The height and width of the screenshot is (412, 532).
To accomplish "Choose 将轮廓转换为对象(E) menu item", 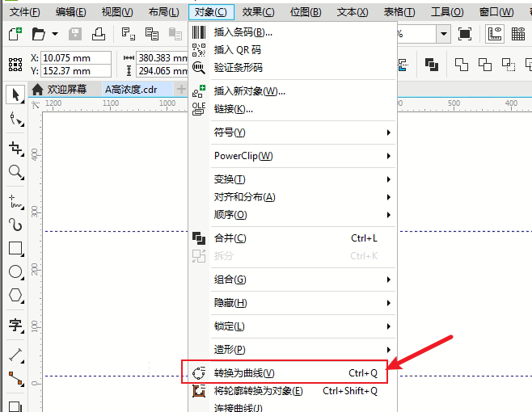I will (x=293, y=391).
